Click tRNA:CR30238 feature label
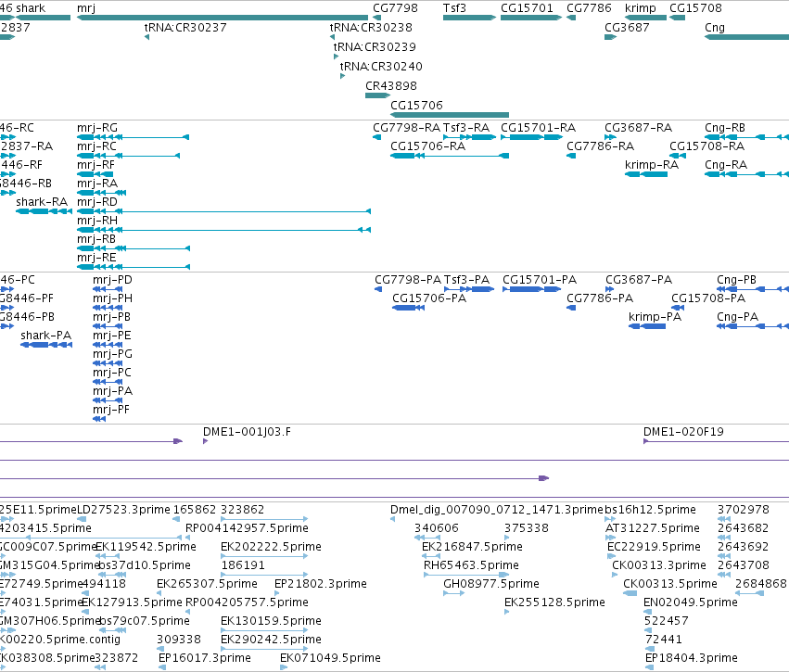Image resolution: width=789 pixels, height=672 pixels. point(371,28)
